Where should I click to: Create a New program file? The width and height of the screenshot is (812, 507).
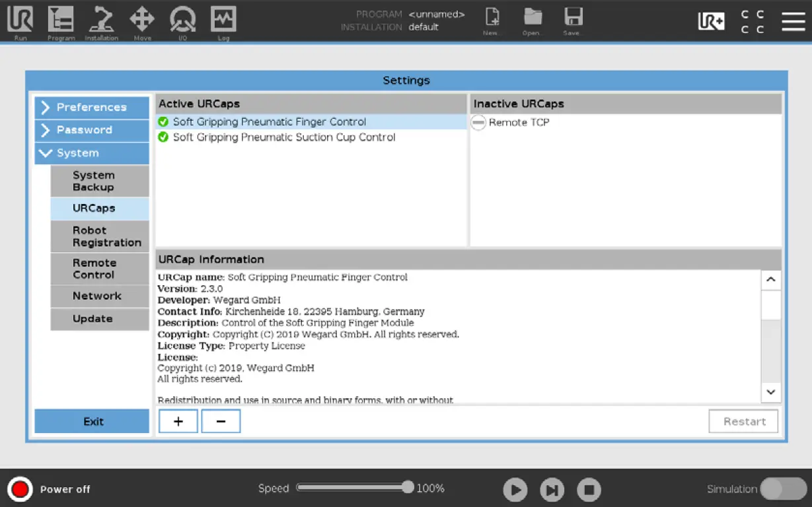tap(491, 22)
